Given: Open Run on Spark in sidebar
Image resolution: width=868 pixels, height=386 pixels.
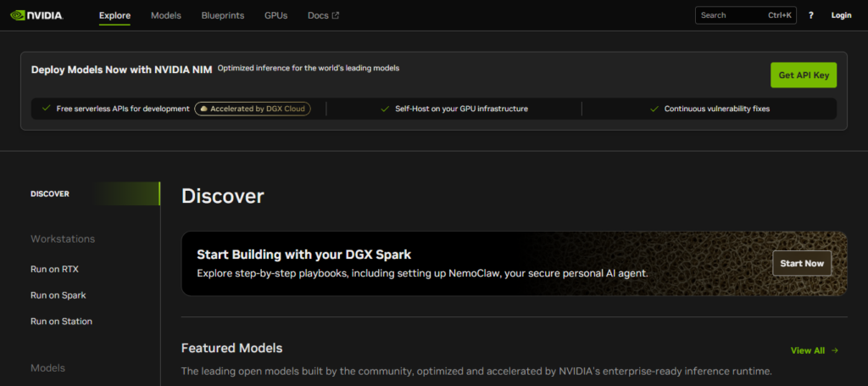Looking at the screenshot, I should pos(58,295).
